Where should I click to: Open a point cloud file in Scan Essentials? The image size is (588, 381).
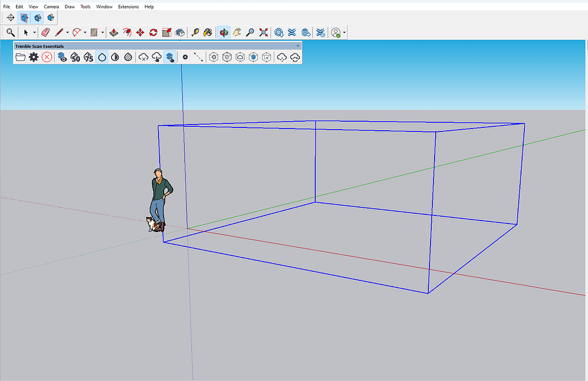pyautogui.click(x=20, y=57)
